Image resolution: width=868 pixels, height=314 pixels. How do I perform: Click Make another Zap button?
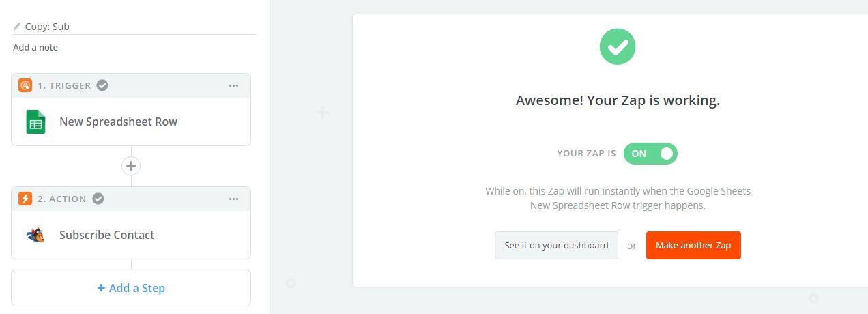tap(693, 246)
